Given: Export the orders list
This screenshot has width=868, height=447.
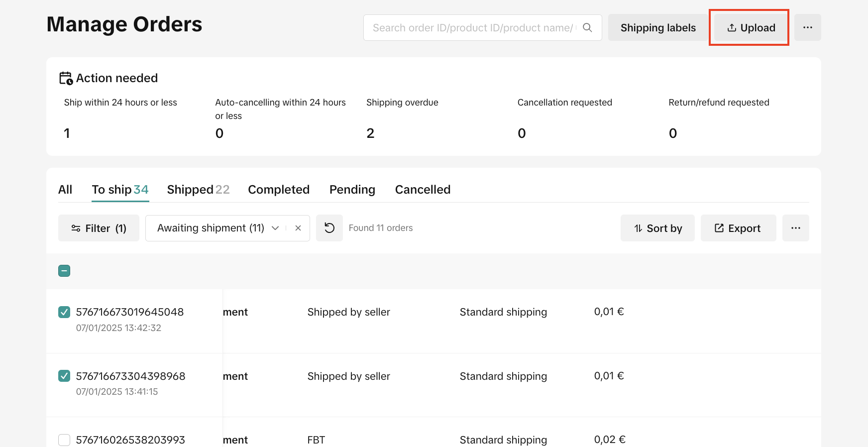Looking at the screenshot, I should [738, 228].
